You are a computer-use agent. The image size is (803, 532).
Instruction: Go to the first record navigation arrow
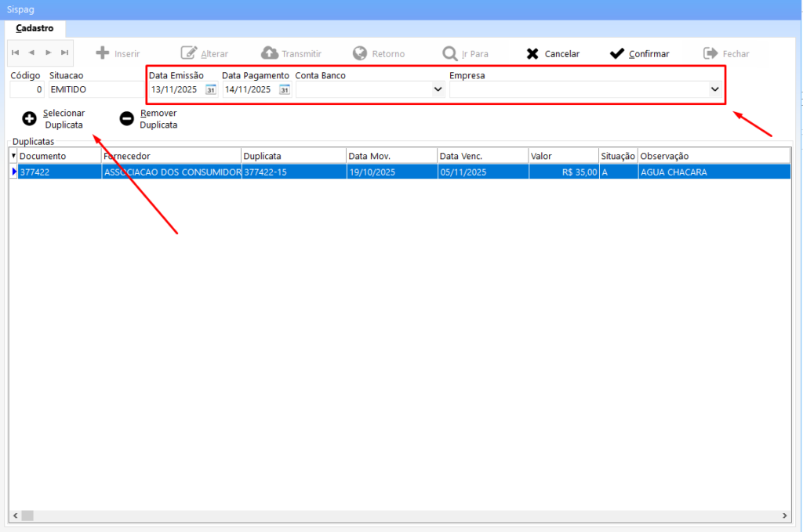point(16,52)
